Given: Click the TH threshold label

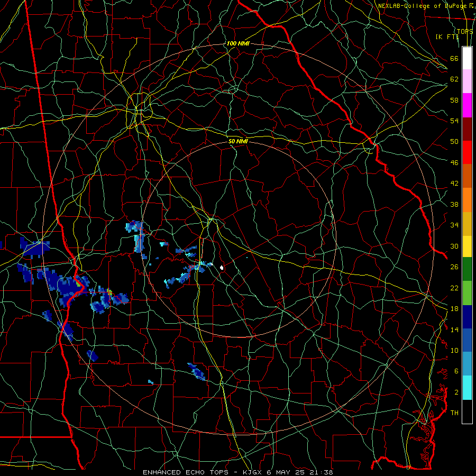Looking at the screenshot, I should pos(454,413).
